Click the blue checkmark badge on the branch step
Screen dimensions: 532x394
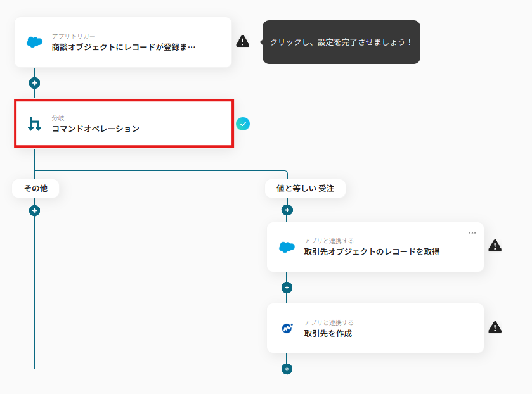(x=243, y=124)
